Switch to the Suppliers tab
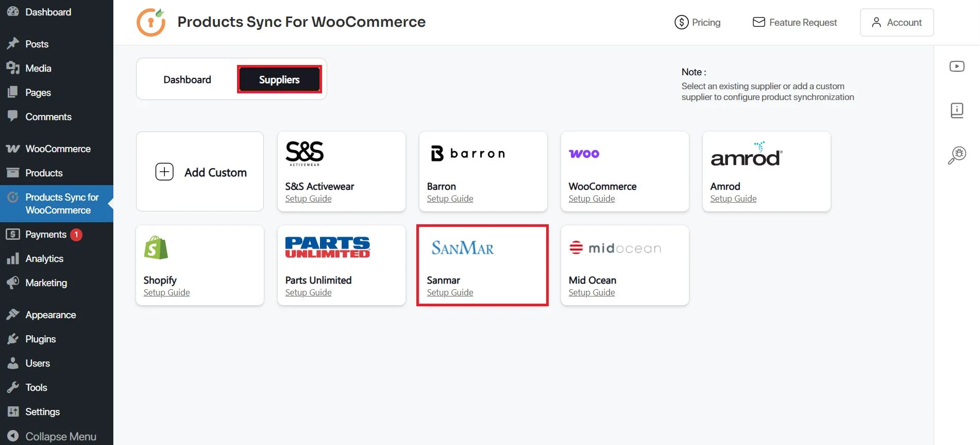Image resolution: width=980 pixels, height=445 pixels. pos(279,79)
